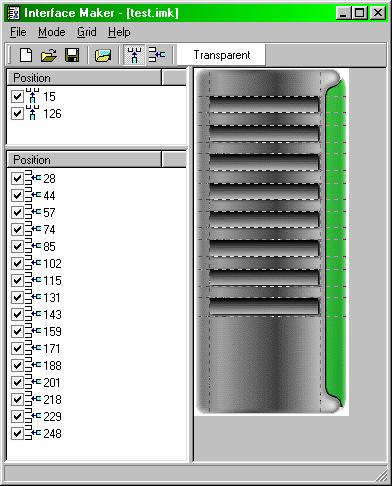Click the horizontal guide icon beside 102
The width and height of the screenshot is (392, 486).
click(33, 263)
